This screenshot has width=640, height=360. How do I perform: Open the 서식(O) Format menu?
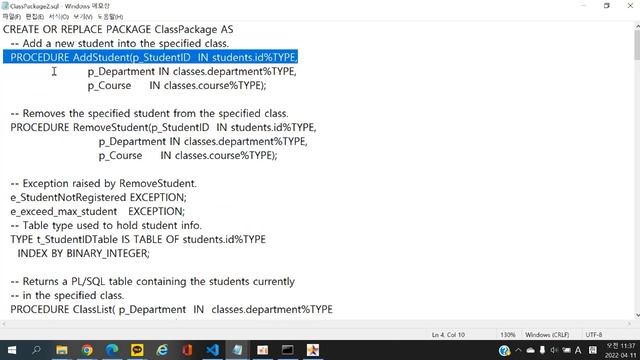(x=59, y=17)
